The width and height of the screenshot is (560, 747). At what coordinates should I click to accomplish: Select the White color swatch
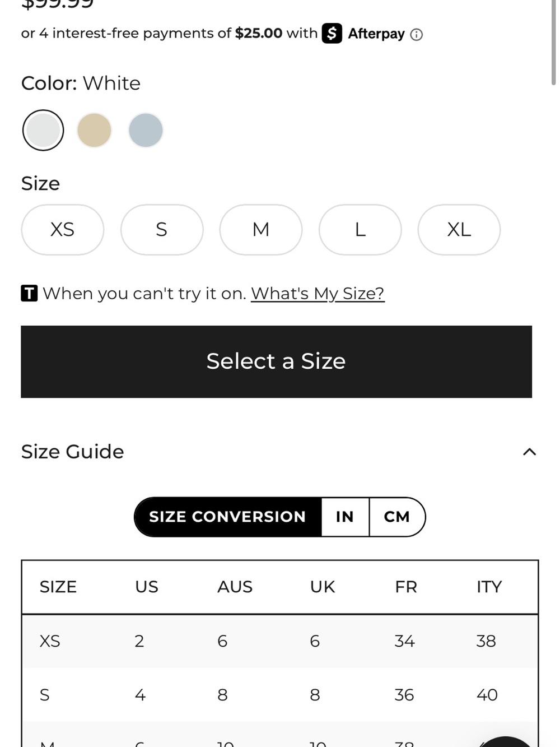43,130
